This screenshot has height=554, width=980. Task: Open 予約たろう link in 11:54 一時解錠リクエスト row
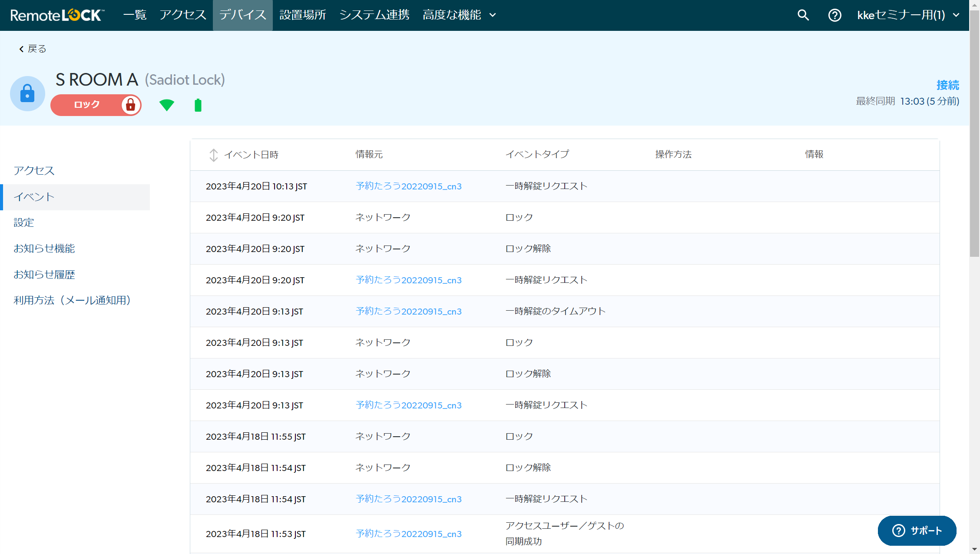click(408, 499)
